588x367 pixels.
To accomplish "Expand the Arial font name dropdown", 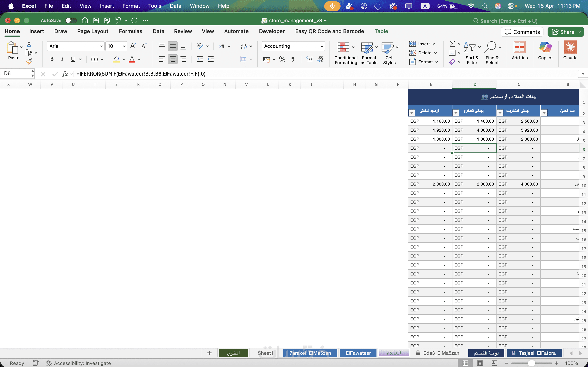I will (x=101, y=46).
